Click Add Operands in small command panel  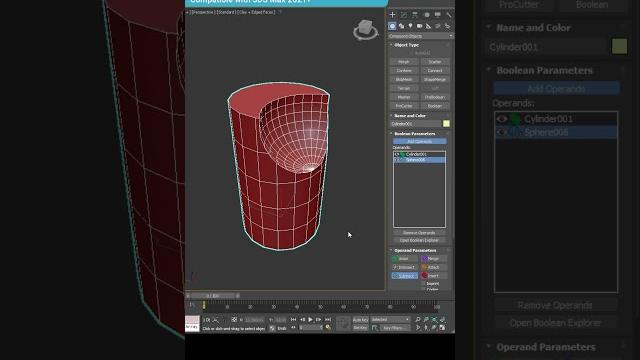(420, 141)
